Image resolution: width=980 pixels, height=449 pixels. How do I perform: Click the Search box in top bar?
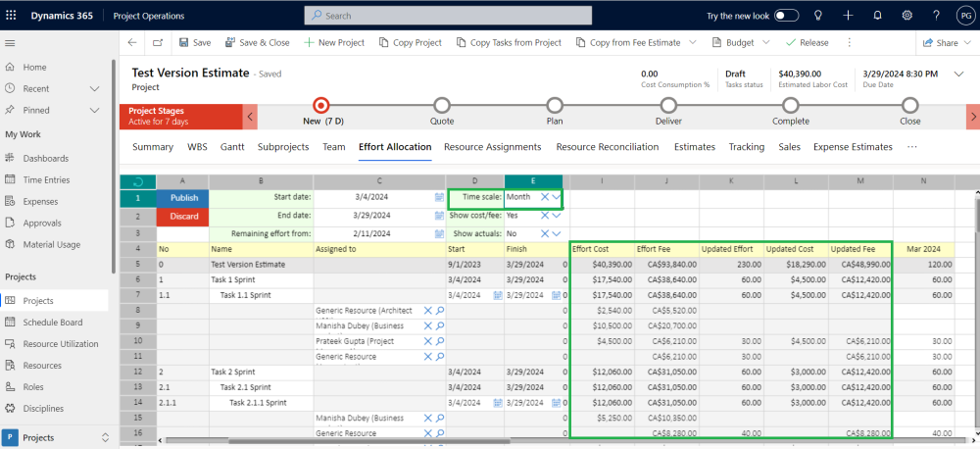[448, 16]
